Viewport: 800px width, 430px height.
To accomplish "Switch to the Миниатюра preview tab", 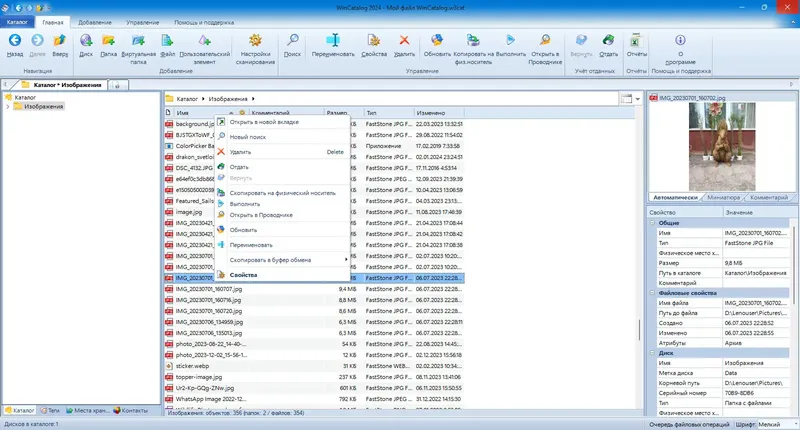I will click(723, 197).
